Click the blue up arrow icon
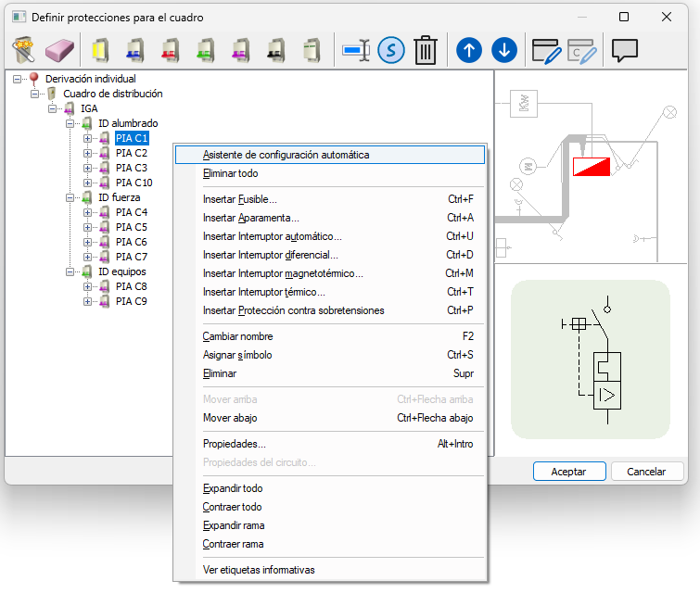The width and height of the screenshot is (700, 593). tap(469, 49)
